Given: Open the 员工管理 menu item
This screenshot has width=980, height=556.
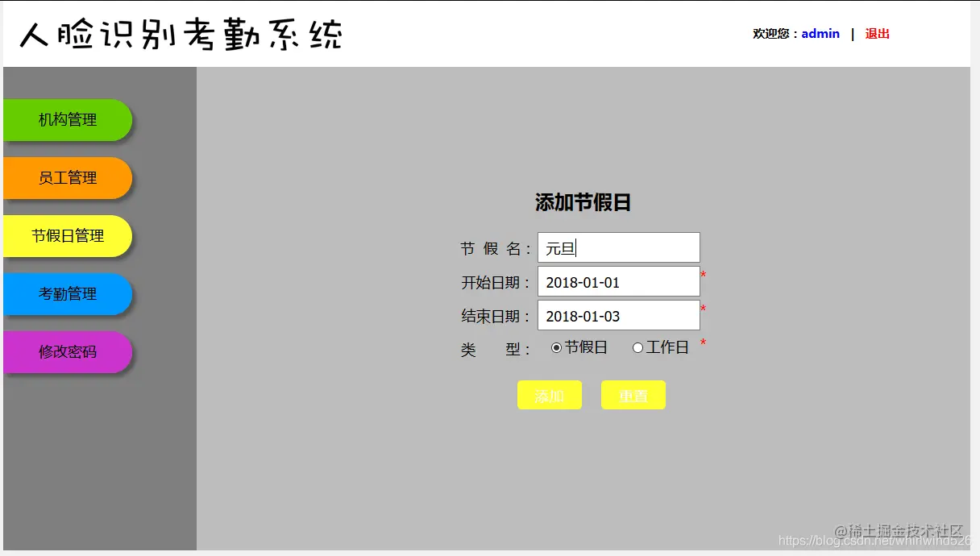Looking at the screenshot, I should (68, 178).
